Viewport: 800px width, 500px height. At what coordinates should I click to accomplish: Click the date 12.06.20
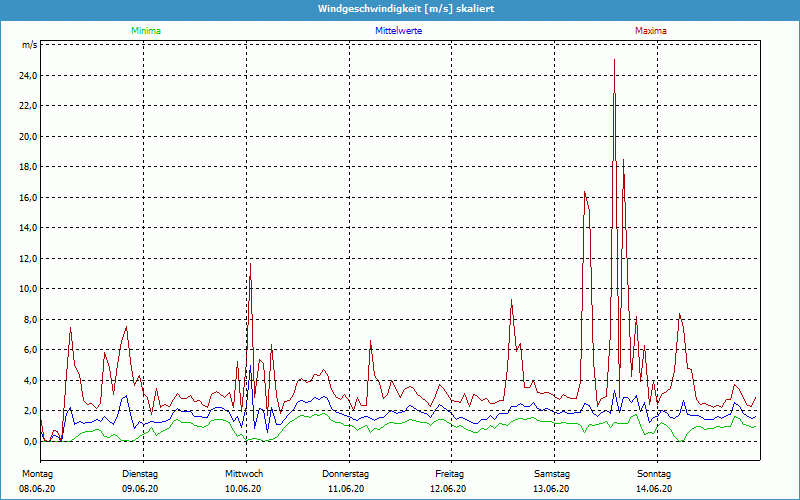tap(448, 489)
